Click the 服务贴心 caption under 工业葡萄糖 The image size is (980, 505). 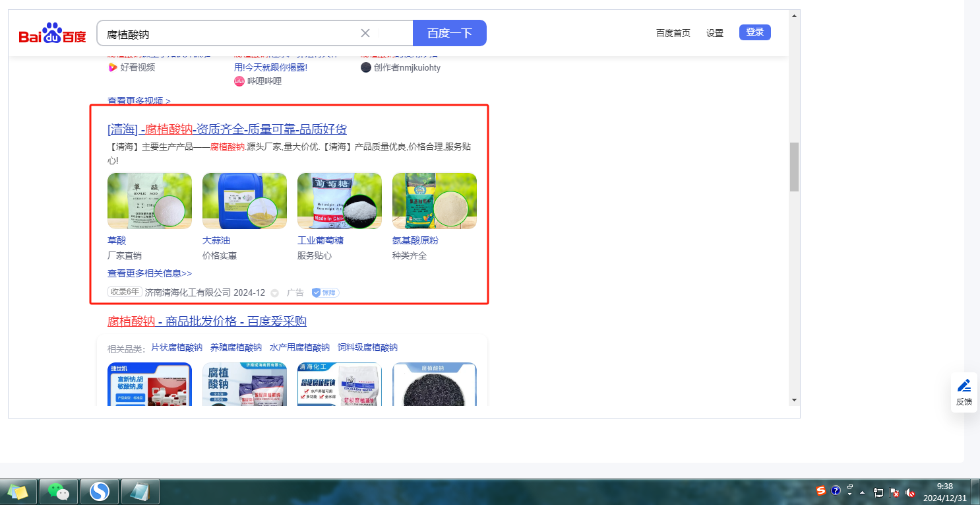tap(315, 255)
